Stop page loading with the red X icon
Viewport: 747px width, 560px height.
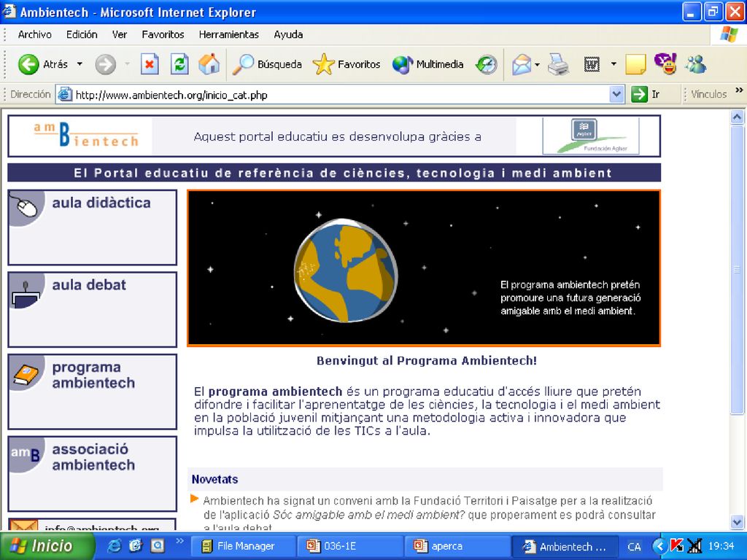(x=150, y=64)
